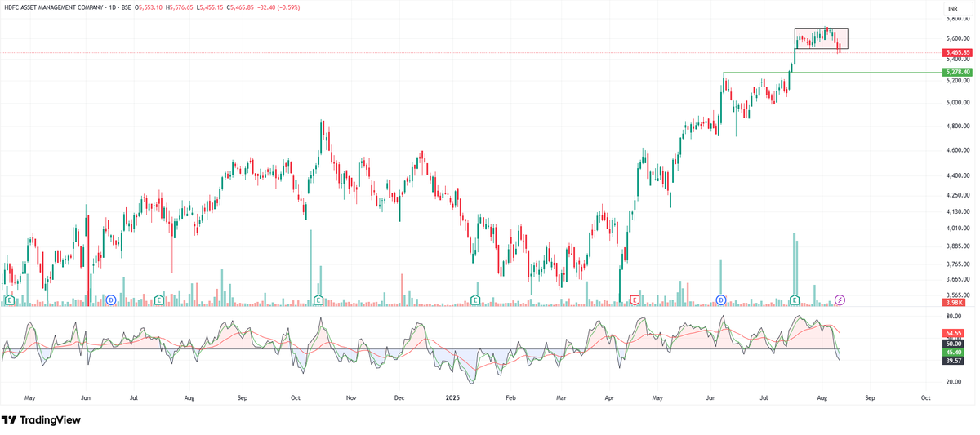This screenshot has width=980, height=435.
Task: Click the 5,000.00 price axis label
Action: [x=958, y=103]
